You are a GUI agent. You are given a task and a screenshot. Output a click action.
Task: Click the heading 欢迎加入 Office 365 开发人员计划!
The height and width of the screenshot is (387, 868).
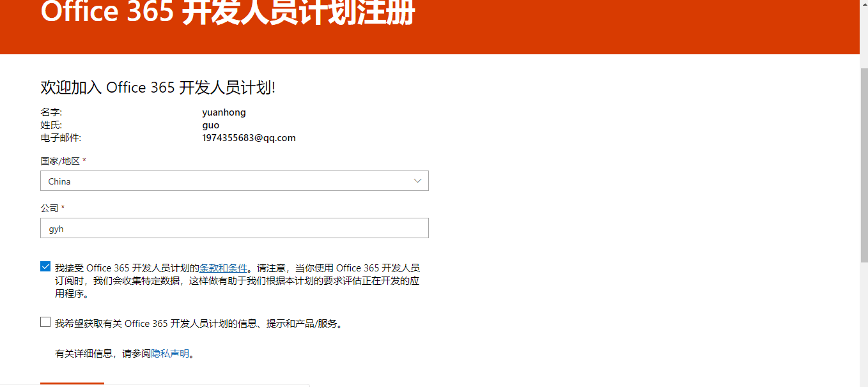(x=158, y=87)
